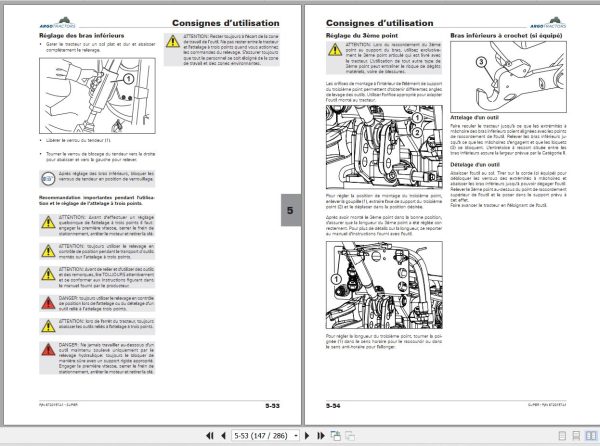The height and width of the screenshot is (446, 600).
Task: Click the hook lower arm illustration with callout 3
Action: click(508, 77)
